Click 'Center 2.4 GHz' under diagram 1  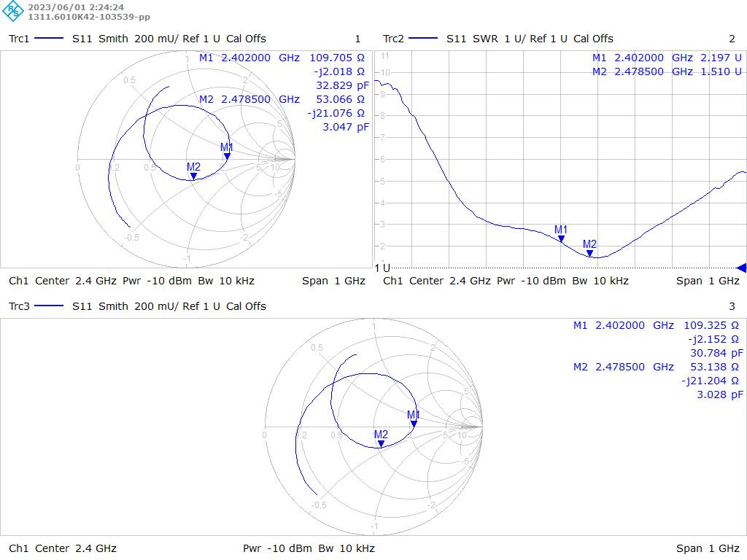[x=76, y=281]
